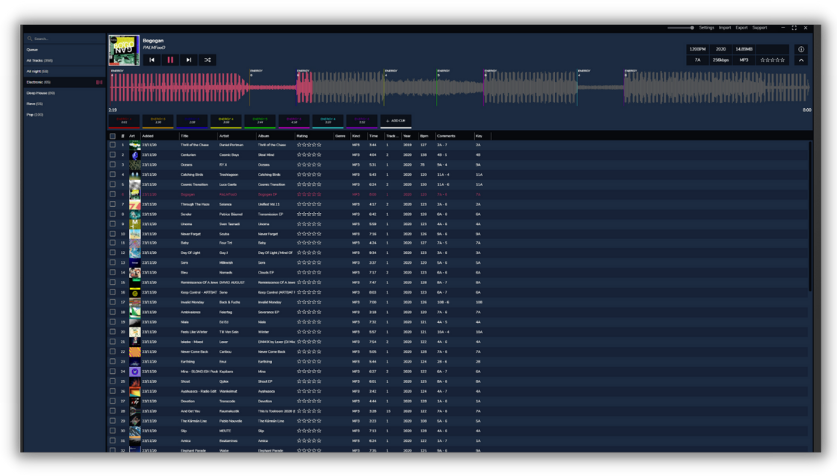Sort by the Album column header
837x476 pixels.
[264, 136]
